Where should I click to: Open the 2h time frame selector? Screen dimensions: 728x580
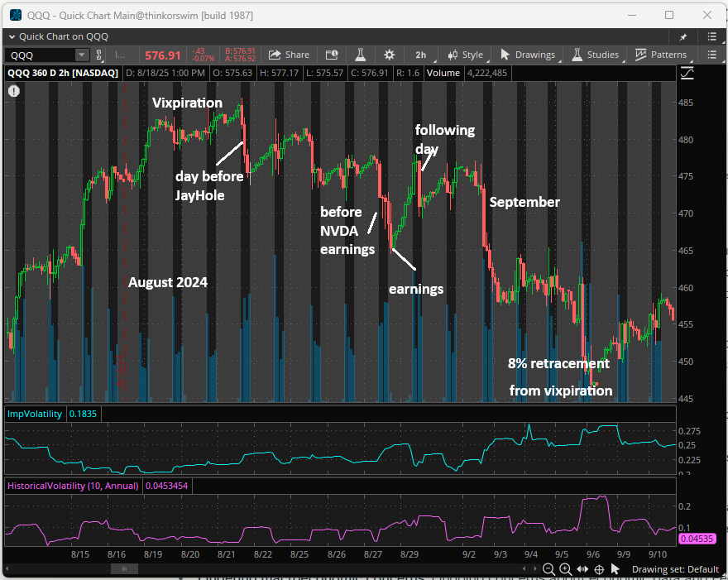[421, 55]
